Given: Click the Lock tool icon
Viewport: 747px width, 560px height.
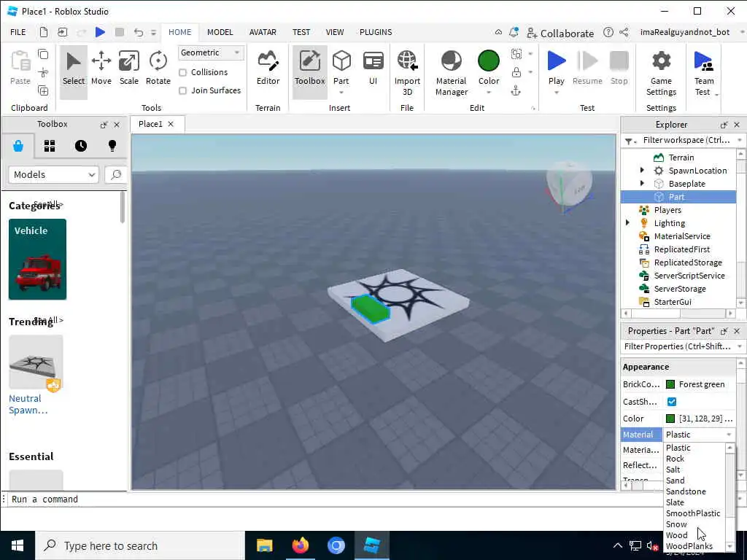Looking at the screenshot, I should click(x=516, y=72).
